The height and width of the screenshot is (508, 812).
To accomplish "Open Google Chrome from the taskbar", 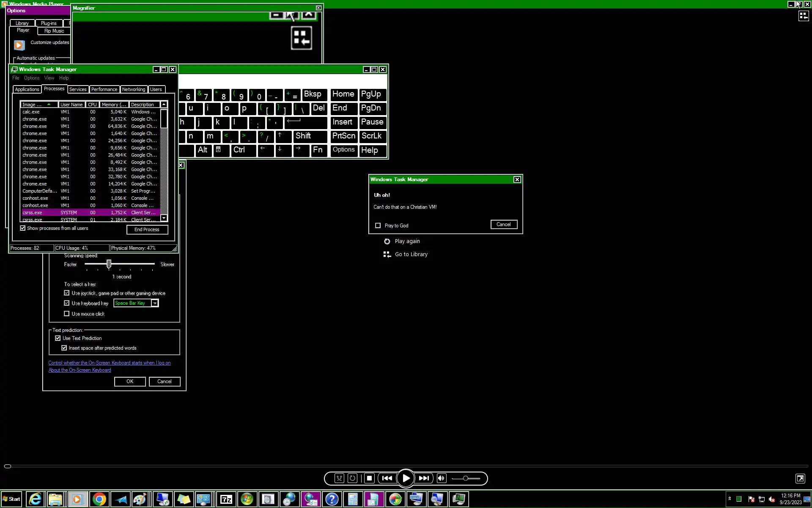I will pyautogui.click(x=99, y=500).
